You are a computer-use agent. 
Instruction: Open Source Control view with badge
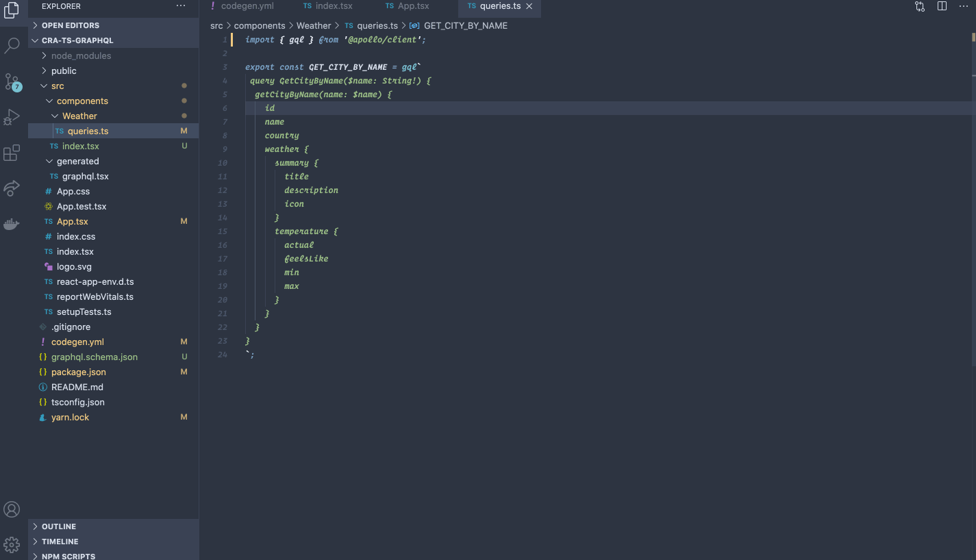click(12, 82)
